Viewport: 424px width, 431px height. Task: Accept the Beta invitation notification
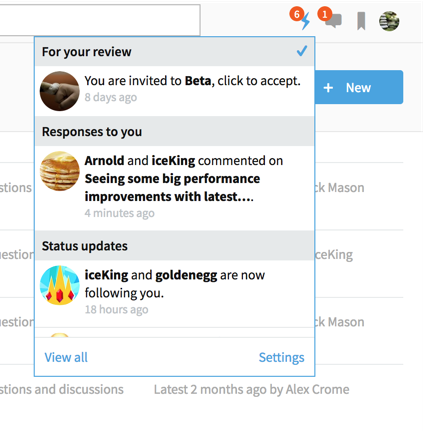pos(175,91)
